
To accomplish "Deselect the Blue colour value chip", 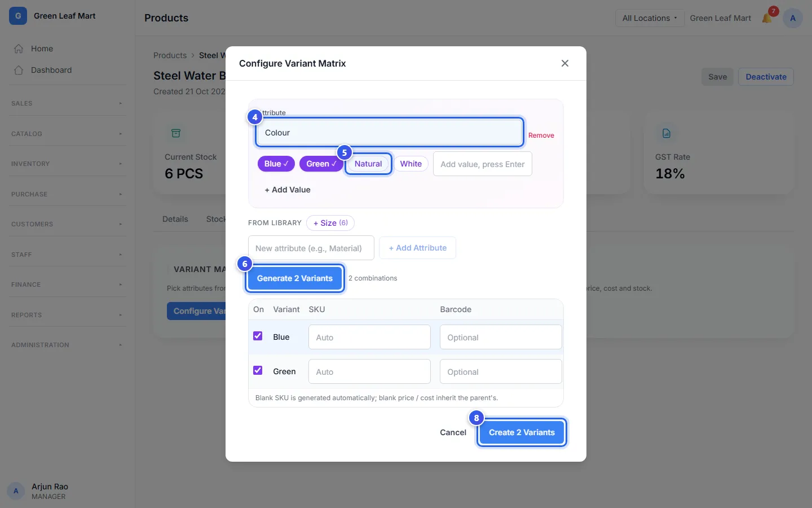I will coord(276,164).
